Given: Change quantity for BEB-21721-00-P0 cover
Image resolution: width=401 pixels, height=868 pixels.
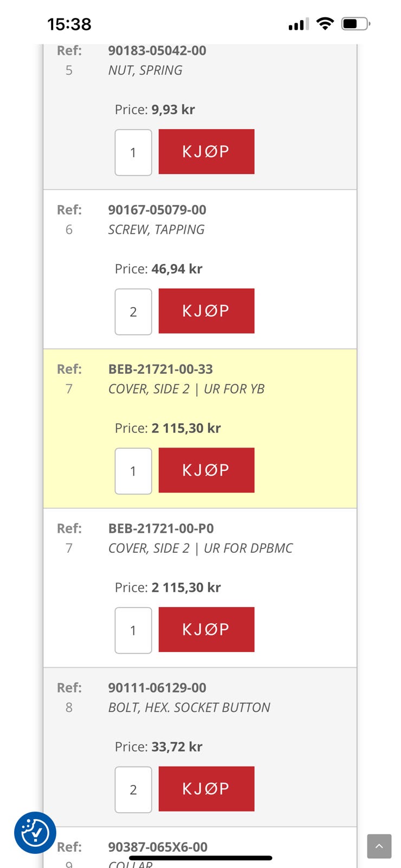Looking at the screenshot, I should click(133, 630).
